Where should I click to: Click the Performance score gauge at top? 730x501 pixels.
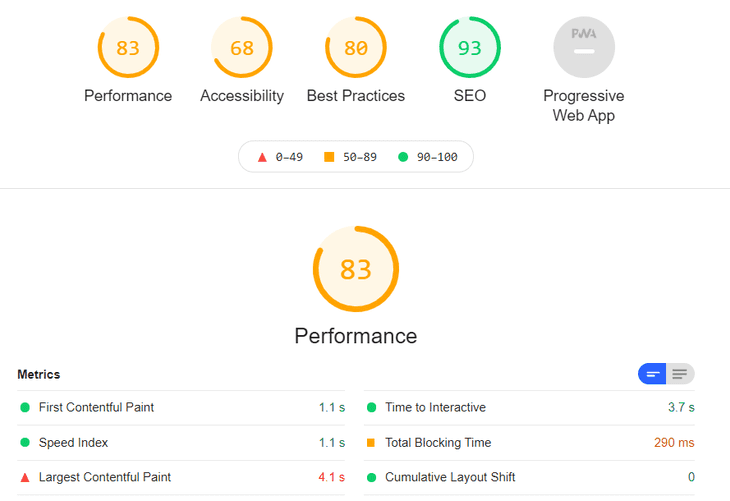[128, 48]
